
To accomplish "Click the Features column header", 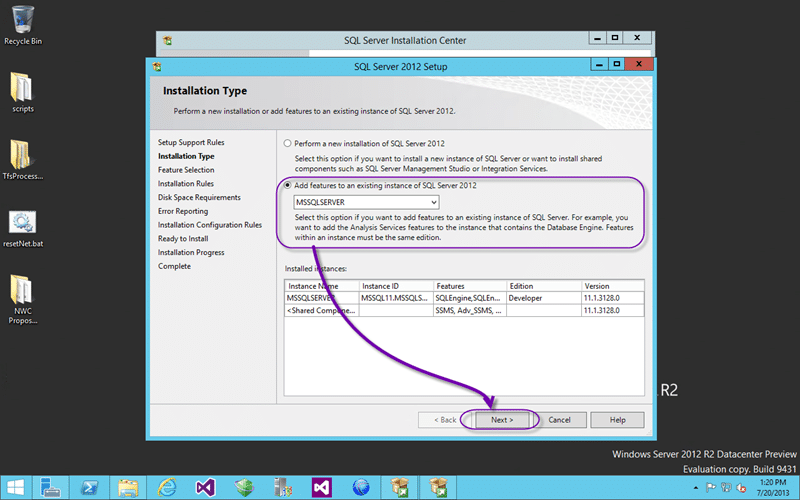I will tap(469, 286).
